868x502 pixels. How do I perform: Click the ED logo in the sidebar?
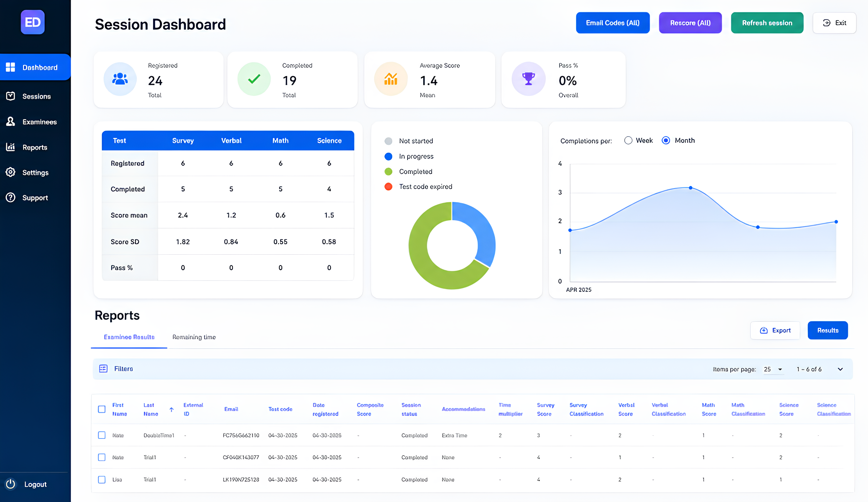pos(33,22)
